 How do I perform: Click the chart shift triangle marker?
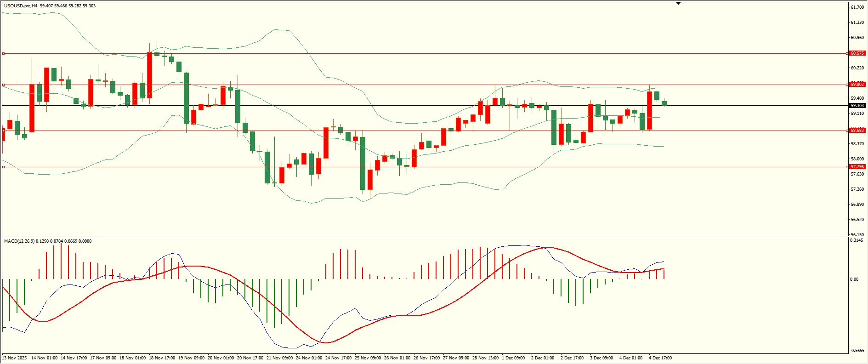point(678,3)
